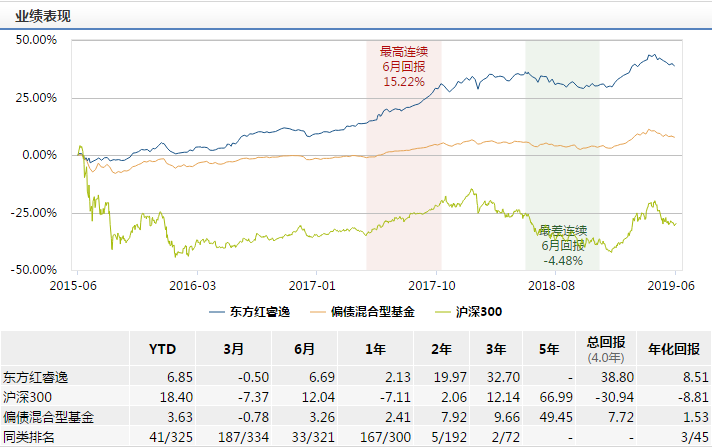Click the 32.70 three-year value
Viewport: 712px width, 447px height.
point(503,377)
